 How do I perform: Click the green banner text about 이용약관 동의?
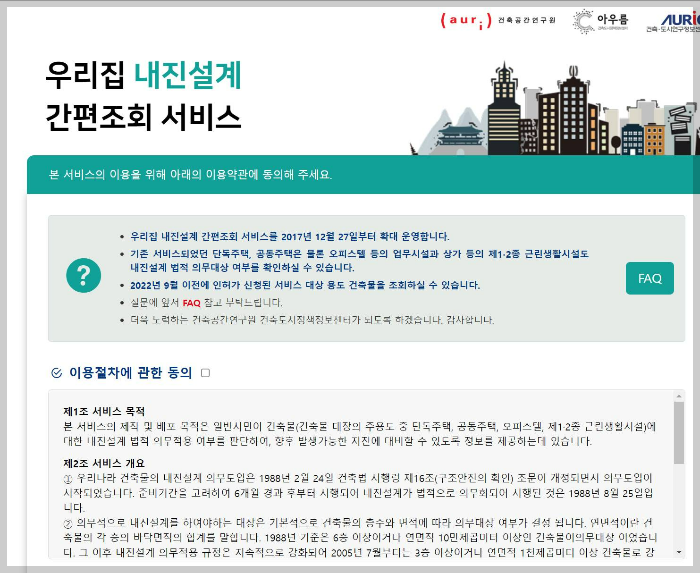(190, 174)
